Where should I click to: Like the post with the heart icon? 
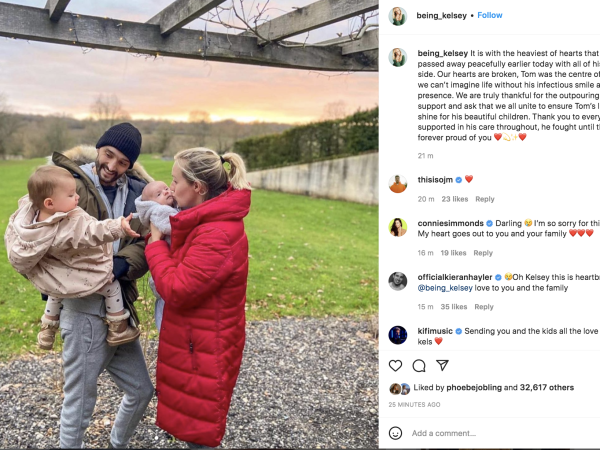click(x=395, y=366)
